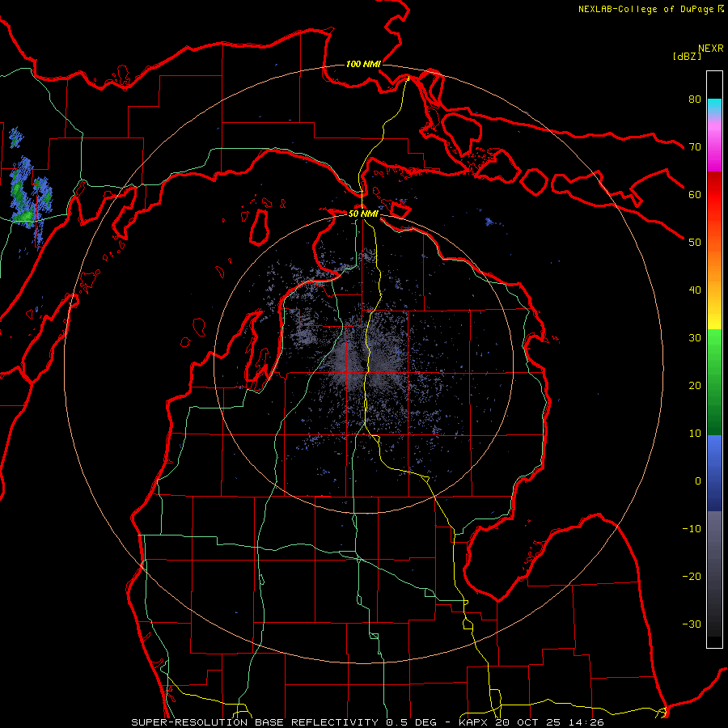Click the [dBZ] legend unit label
Image resolution: width=728 pixels, height=728 pixels.
[x=687, y=56]
